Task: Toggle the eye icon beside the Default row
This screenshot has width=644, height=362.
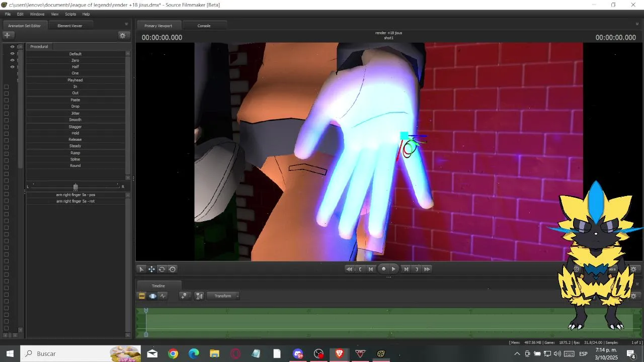Action: 13,54
